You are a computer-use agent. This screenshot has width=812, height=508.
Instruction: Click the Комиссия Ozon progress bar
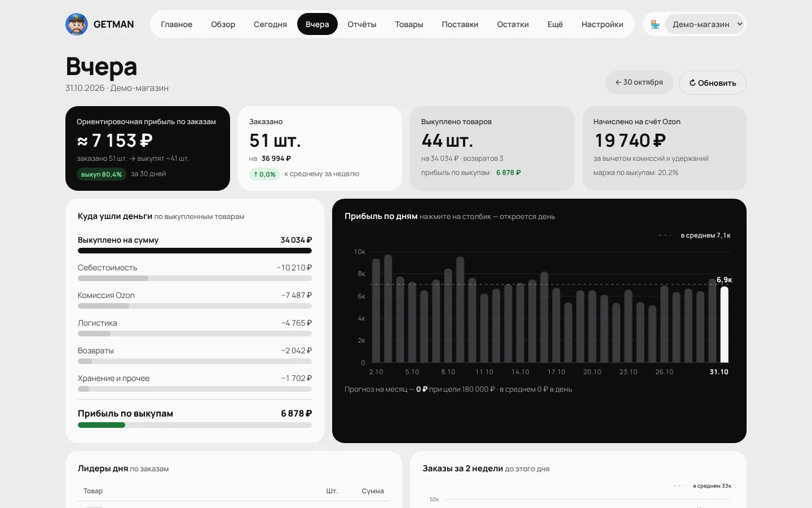point(195,306)
